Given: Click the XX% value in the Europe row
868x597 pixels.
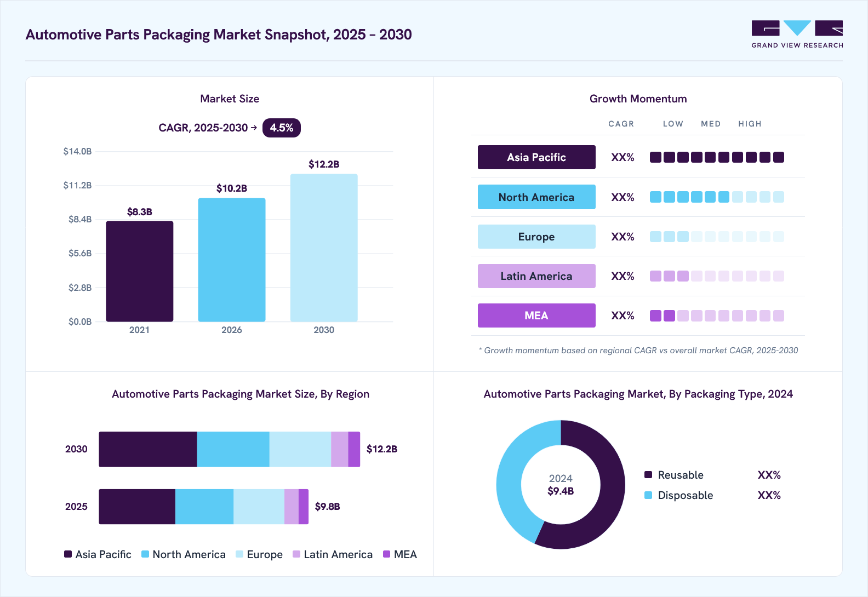Looking at the screenshot, I should pyautogui.click(x=623, y=237).
